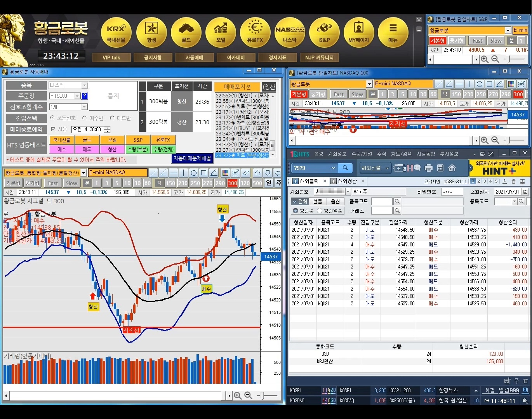Open the 주문창 HTS_00 dropdown
The width and height of the screenshot is (532, 419).
coord(77,96)
